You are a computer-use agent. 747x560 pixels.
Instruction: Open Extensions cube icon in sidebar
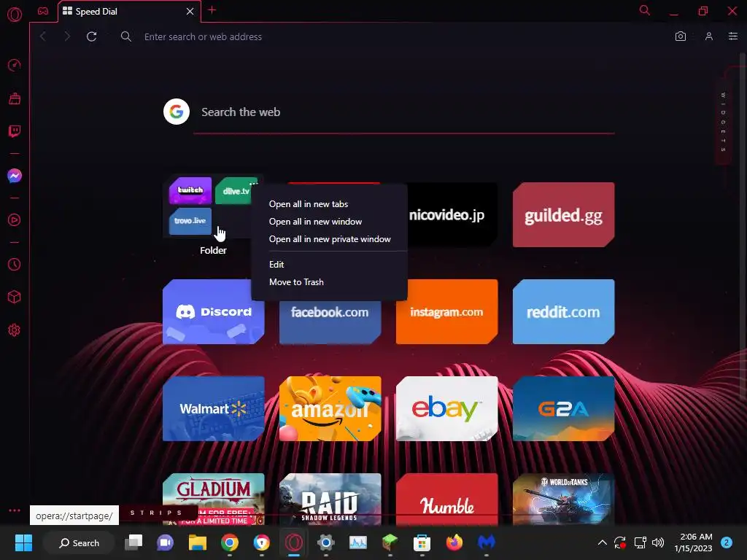pyautogui.click(x=15, y=297)
